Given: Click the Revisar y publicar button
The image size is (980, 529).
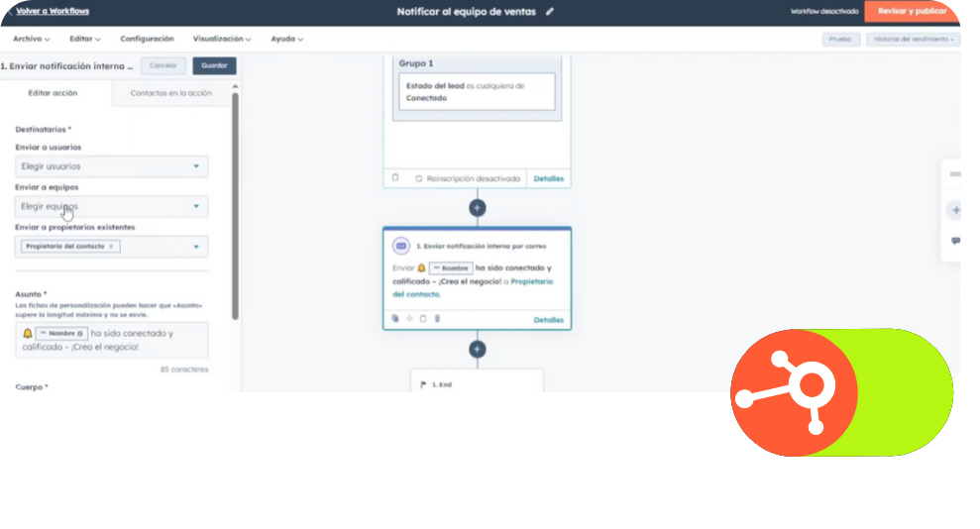Looking at the screenshot, I should 912,11.
